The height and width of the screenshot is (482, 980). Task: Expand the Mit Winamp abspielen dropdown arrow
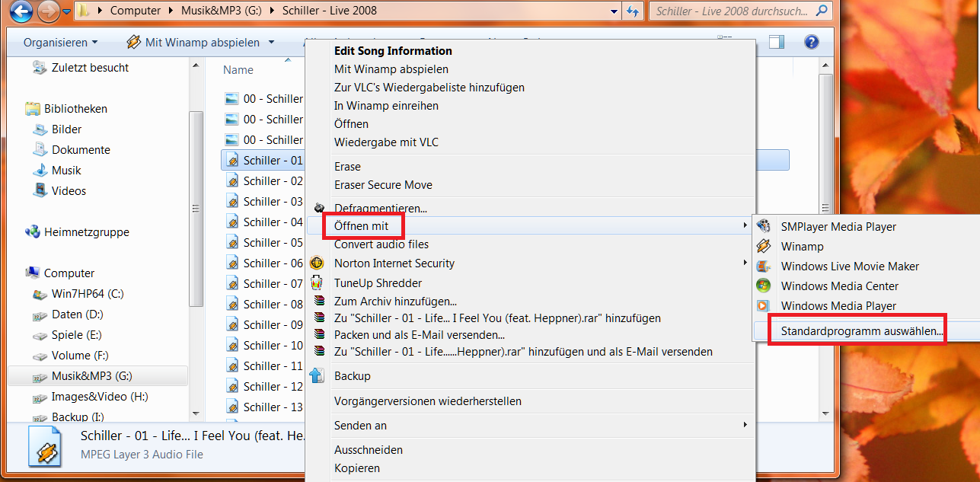pos(272,43)
